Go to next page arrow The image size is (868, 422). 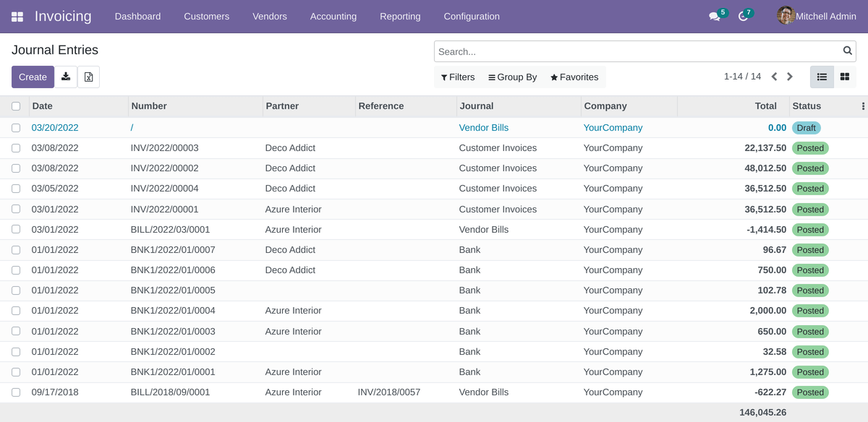coord(790,77)
